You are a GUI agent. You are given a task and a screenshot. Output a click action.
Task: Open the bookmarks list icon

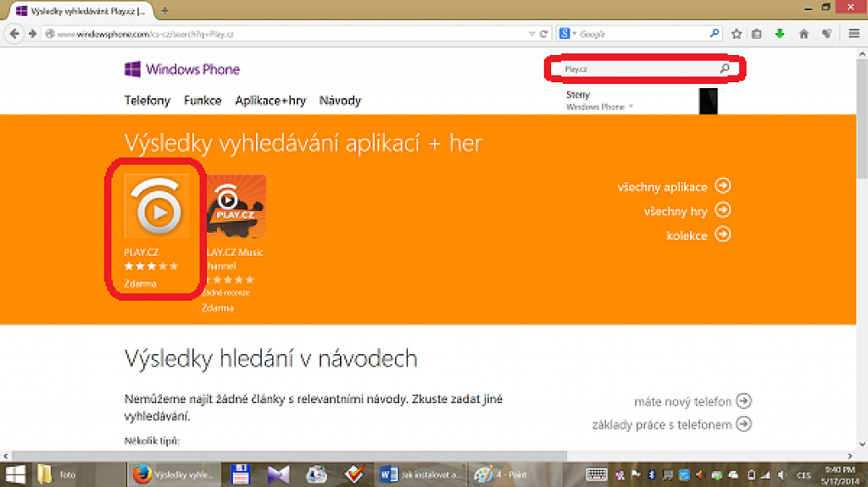[757, 34]
